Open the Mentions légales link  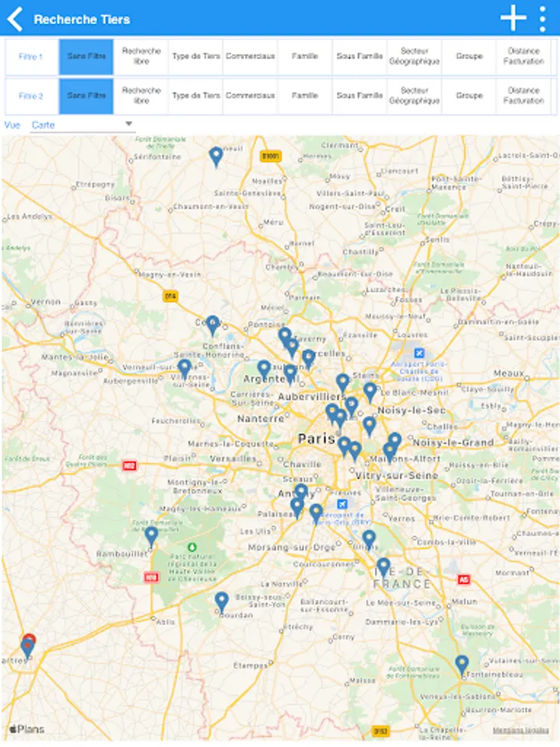tap(520, 730)
